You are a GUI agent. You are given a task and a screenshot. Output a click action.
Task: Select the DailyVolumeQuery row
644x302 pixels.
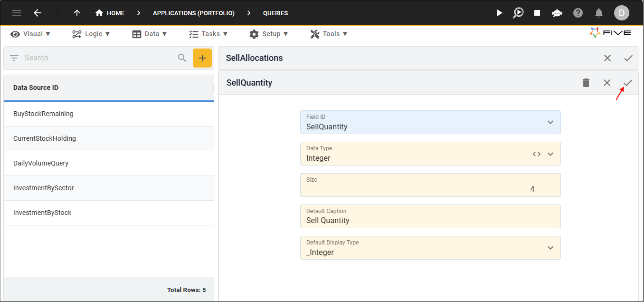109,163
